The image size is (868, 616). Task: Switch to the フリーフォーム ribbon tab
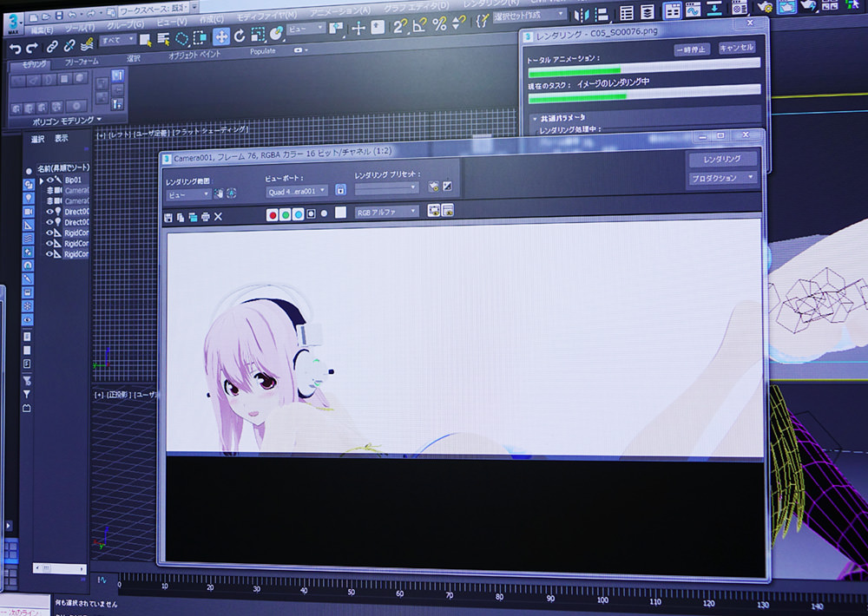point(82,62)
